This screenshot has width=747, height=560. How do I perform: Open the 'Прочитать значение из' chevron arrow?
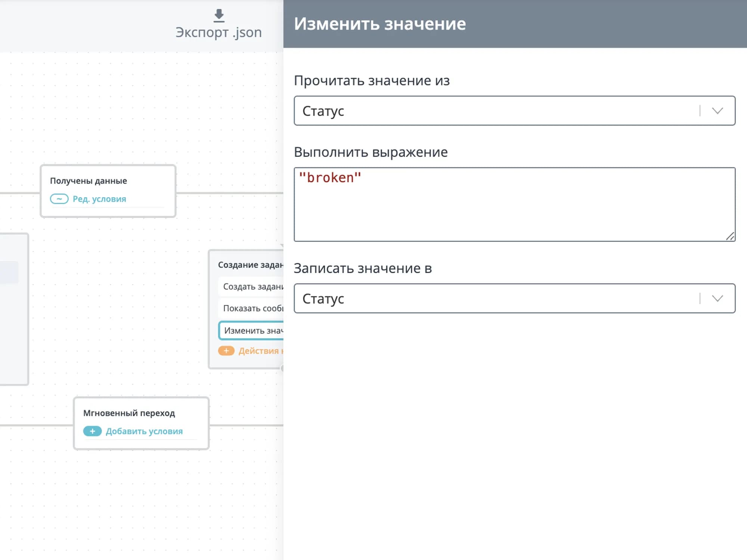click(x=717, y=111)
